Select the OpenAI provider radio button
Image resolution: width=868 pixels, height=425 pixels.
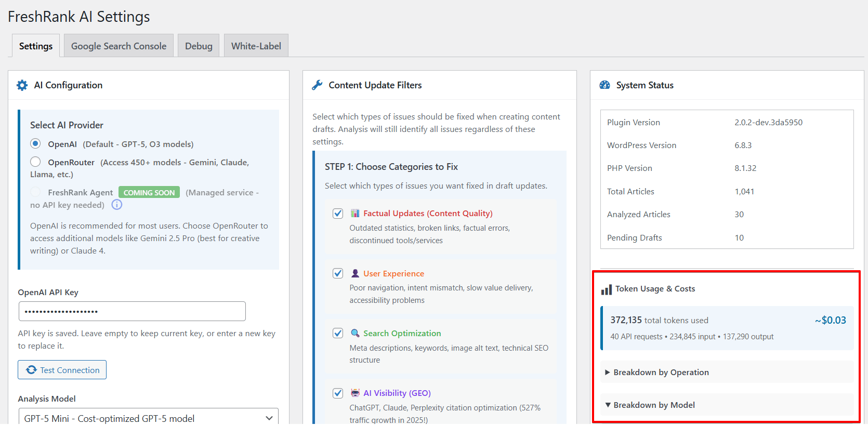pyautogui.click(x=35, y=143)
